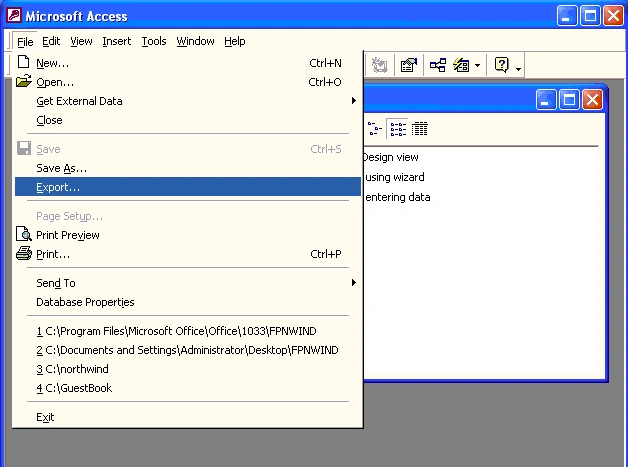628x467 pixels.
Task: Choose Open... from File menu
Action: pyautogui.click(x=188, y=82)
